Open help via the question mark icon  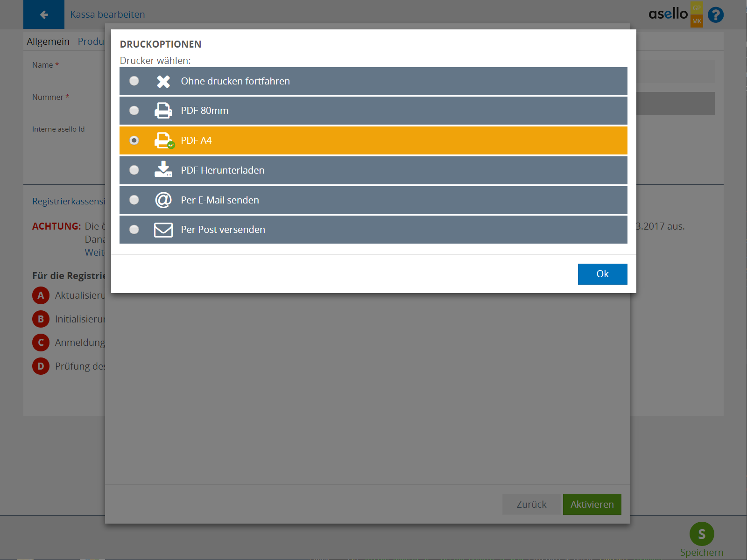tap(715, 15)
